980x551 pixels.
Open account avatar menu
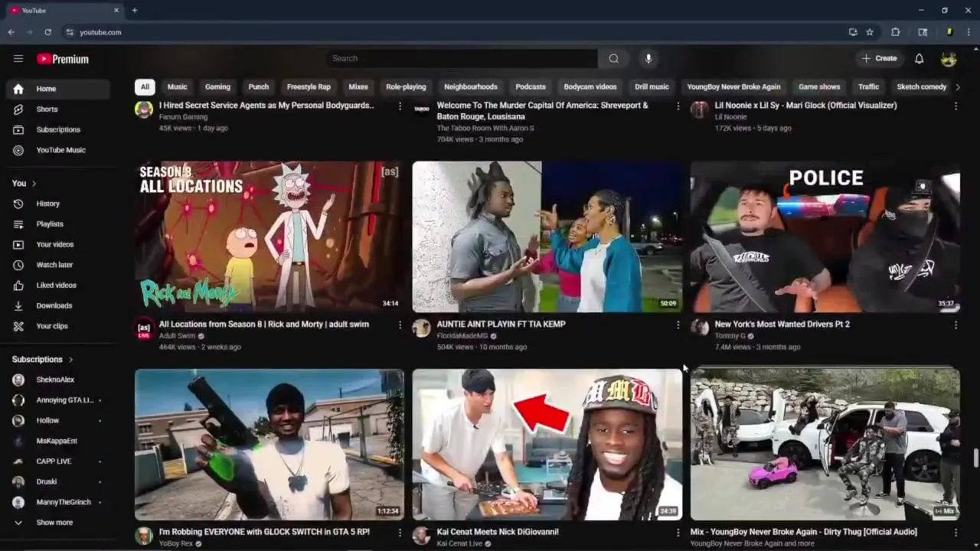[949, 58]
